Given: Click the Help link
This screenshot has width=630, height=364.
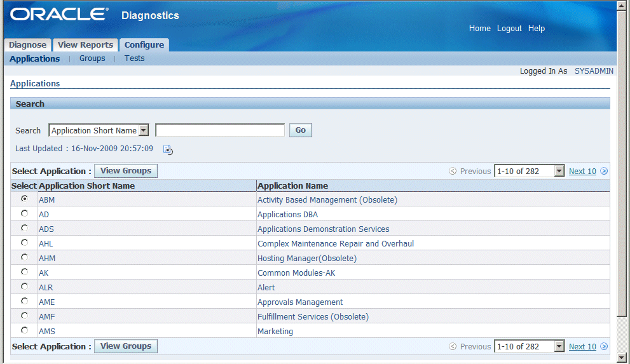Looking at the screenshot, I should (x=537, y=29).
